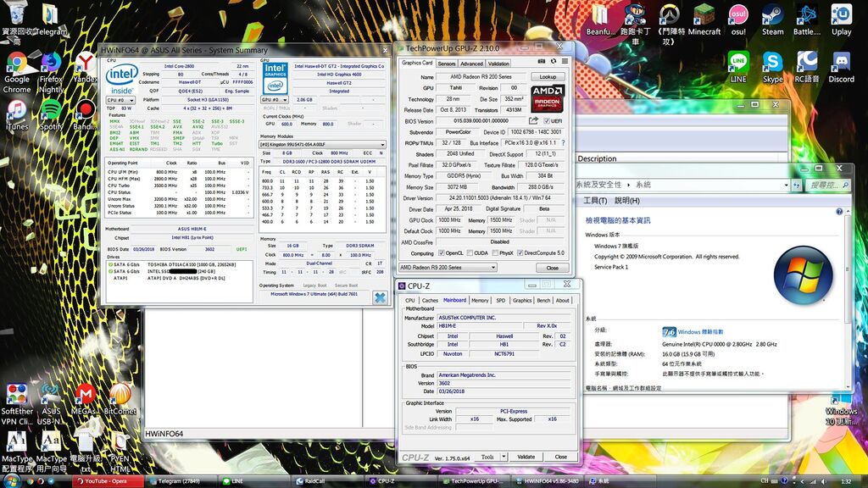The height and width of the screenshot is (488, 868).
Task: Switch to RaidCall taskbar item
Action: (328, 481)
